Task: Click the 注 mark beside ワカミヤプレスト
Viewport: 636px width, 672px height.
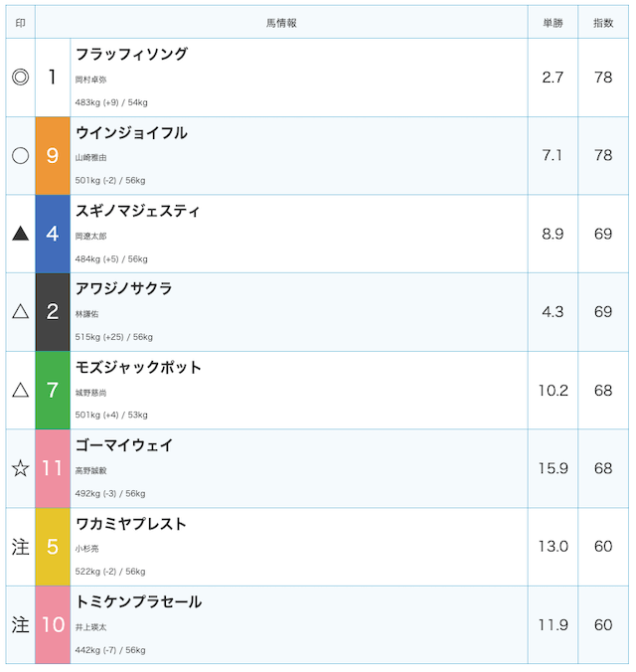Action: coord(20,548)
